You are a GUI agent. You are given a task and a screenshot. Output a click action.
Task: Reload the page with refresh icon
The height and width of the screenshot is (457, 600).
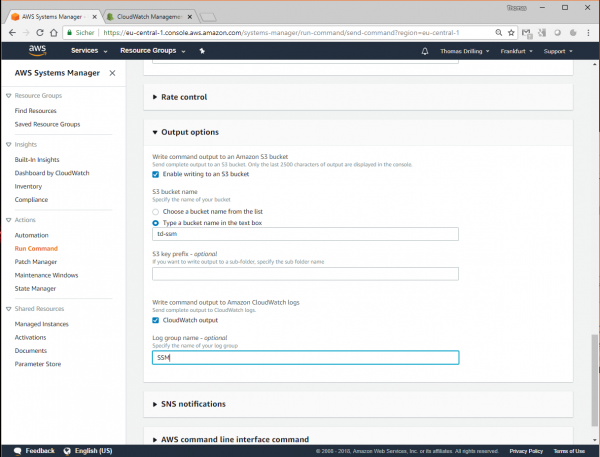40,33
